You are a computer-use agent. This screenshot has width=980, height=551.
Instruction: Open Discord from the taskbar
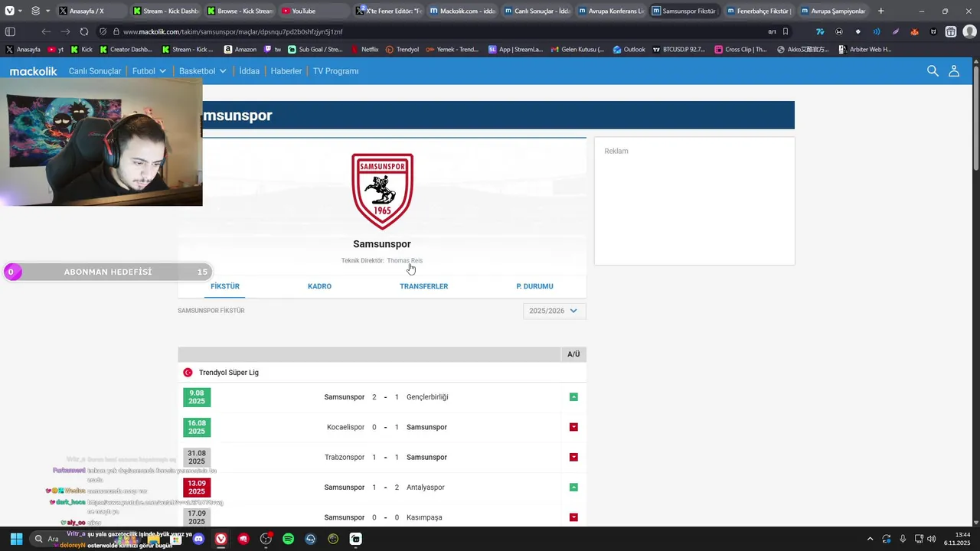(199, 539)
